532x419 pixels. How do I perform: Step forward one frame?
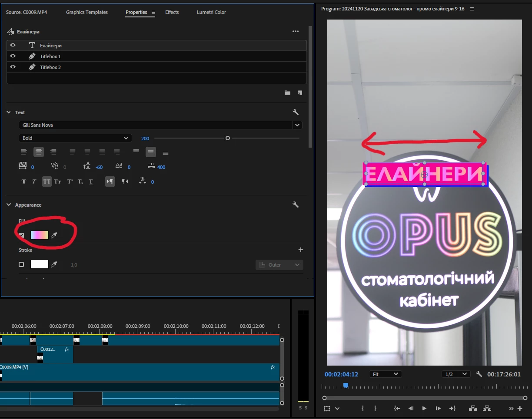pyautogui.click(x=438, y=408)
